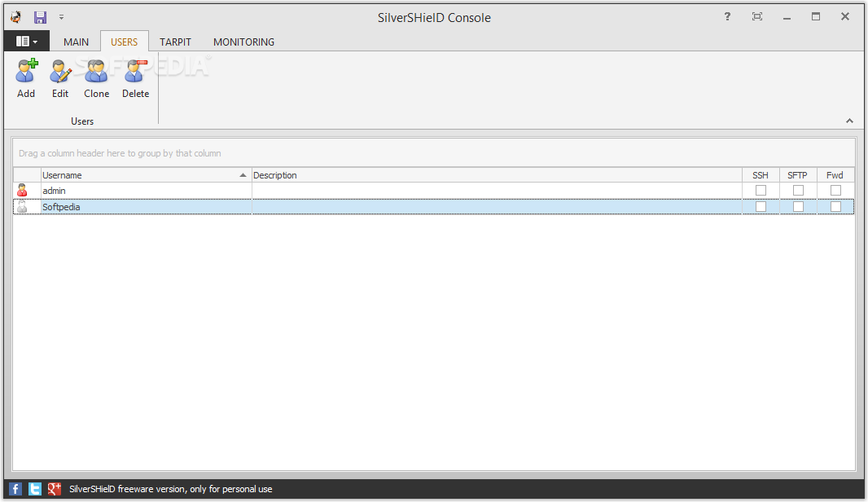
Task: Collapse the ribbon with the chevron
Action: pyautogui.click(x=849, y=121)
